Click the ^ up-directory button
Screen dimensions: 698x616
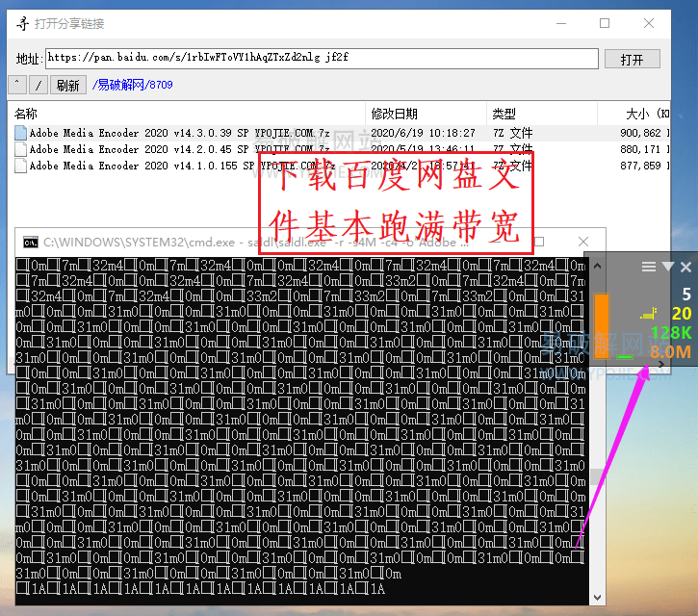(x=17, y=84)
